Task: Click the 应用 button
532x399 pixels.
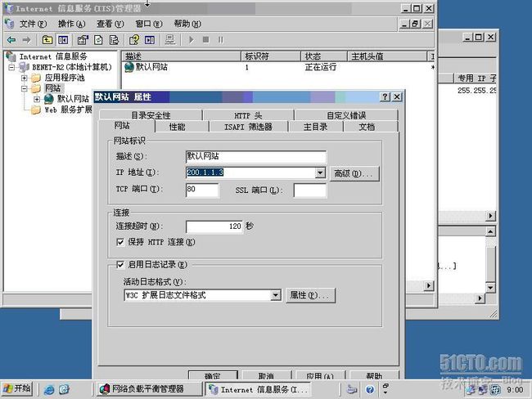Action: (320, 375)
